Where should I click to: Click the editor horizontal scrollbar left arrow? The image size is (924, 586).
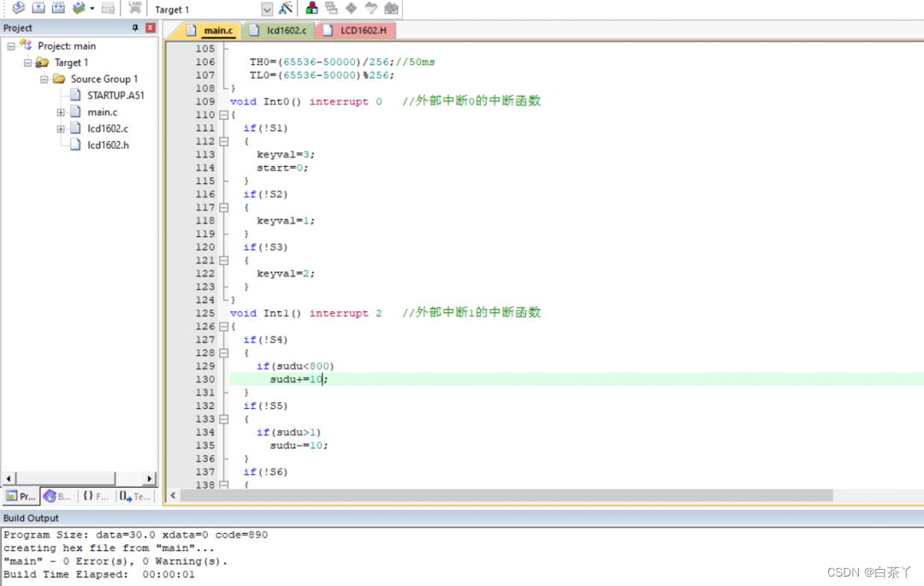pos(173,495)
